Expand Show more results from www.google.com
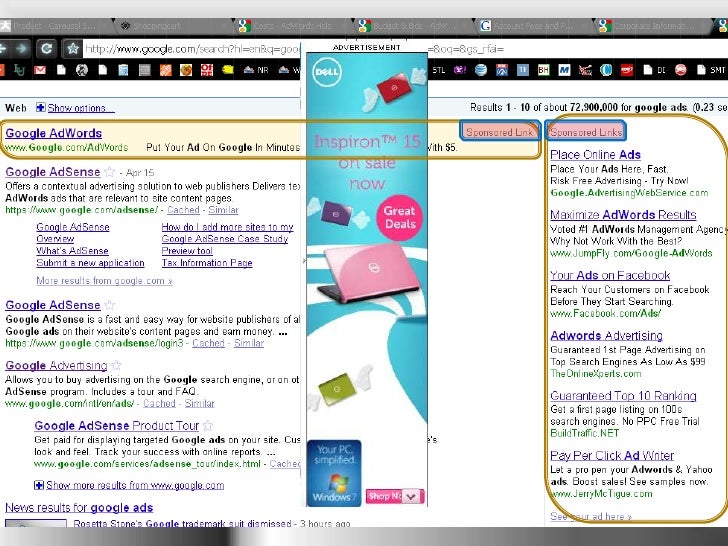Screen dimensions: 728x546 39,485
